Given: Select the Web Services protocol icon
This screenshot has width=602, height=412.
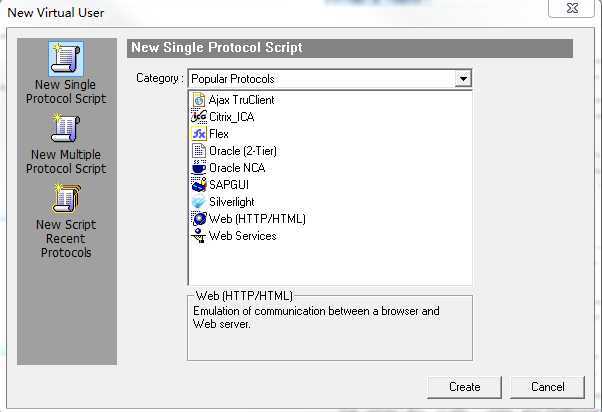Looking at the screenshot, I should point(198,236).
